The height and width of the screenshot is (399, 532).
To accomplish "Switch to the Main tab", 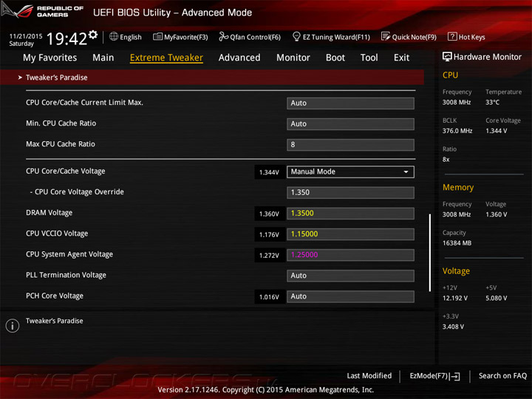I will coord(103,58).
